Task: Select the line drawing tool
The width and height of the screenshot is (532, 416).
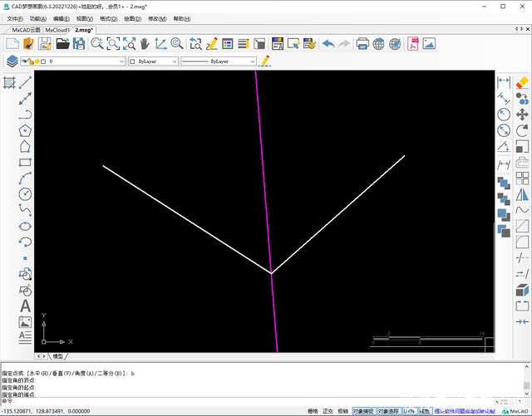Action: (x=25, y=83)
